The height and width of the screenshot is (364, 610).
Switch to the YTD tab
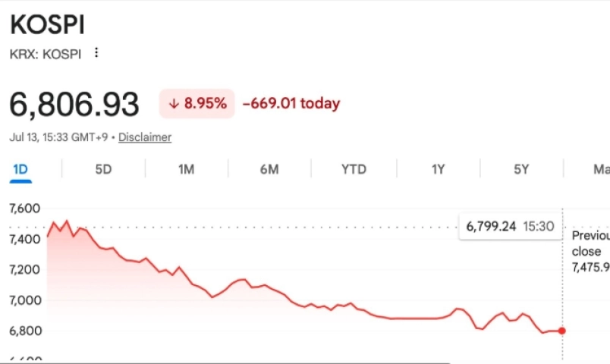tap(354, 170)
